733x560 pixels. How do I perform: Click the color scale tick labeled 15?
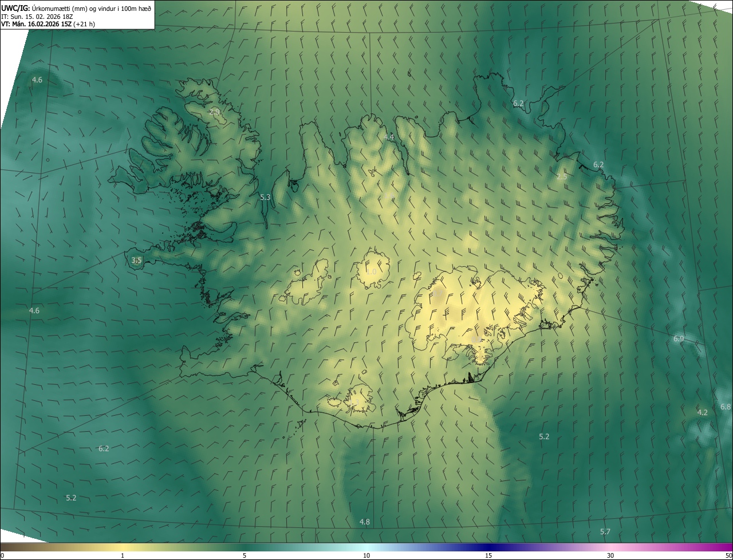[x=488, y=555]
